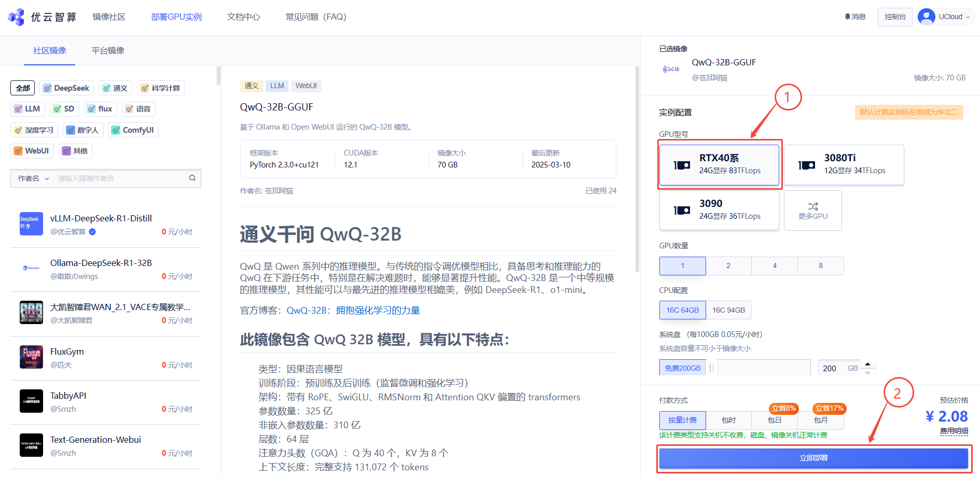980x477 pixels.
Task: Click the RTX40系 graphics card icon
Action: (682, 165)
